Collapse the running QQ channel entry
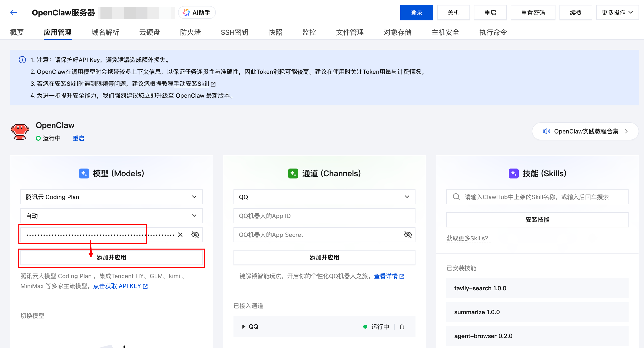The image size is (644, 348). (243, 327)
